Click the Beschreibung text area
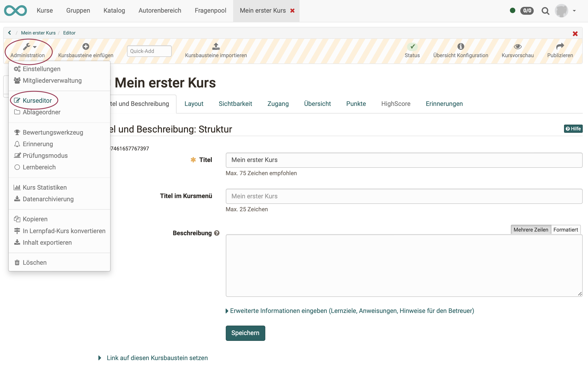Viewport: 588px width, 373px height. [404, 266]
